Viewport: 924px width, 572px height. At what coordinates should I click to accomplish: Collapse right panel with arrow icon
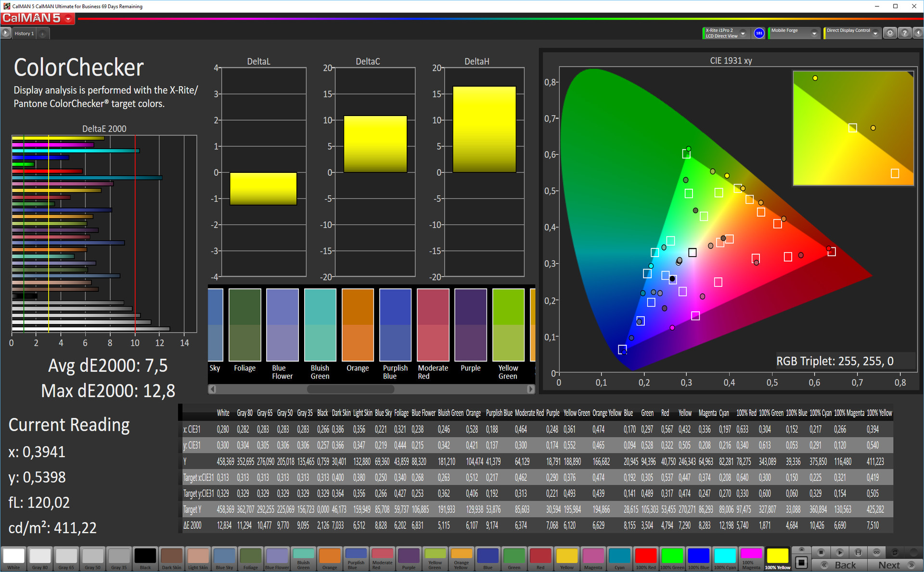[x=918, y=33]
